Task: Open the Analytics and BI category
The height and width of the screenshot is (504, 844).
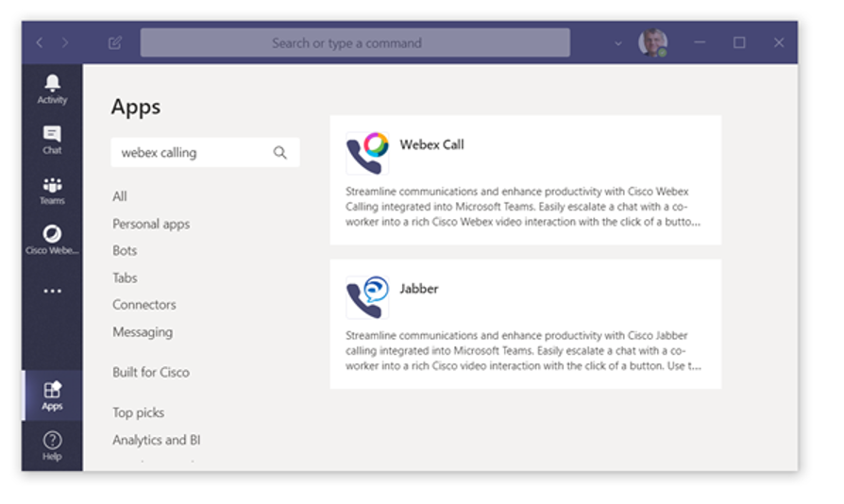Action: pos(157,440)
